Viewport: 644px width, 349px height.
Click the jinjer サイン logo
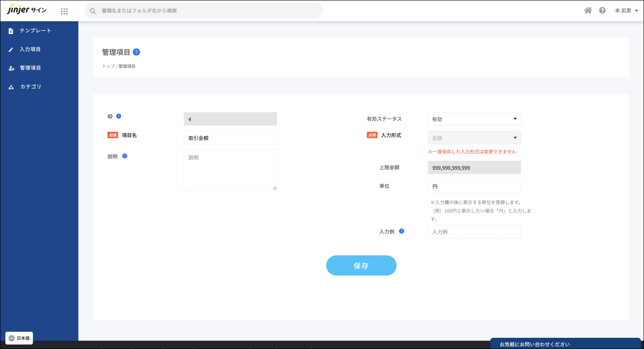pos(27,10)
